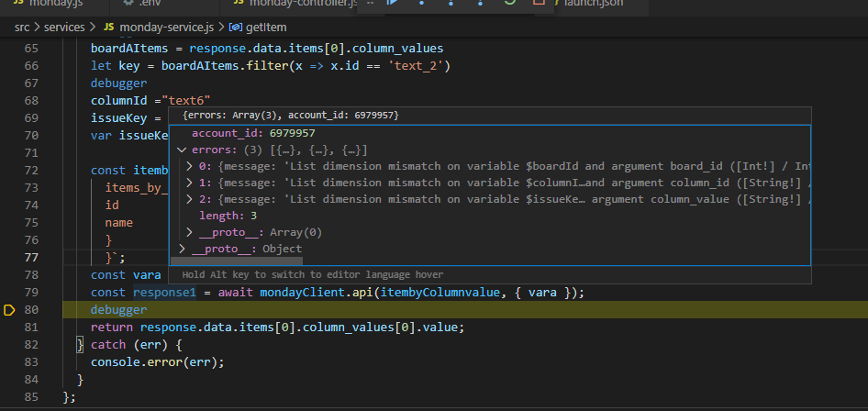
Task: Click the name field on line 75
Action: click(119, 223)
